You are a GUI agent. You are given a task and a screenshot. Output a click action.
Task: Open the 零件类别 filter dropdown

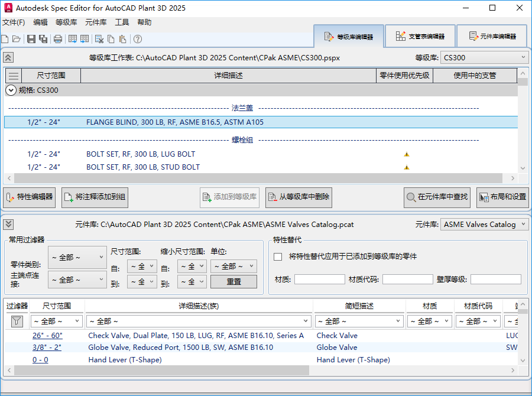click(77, 258)
